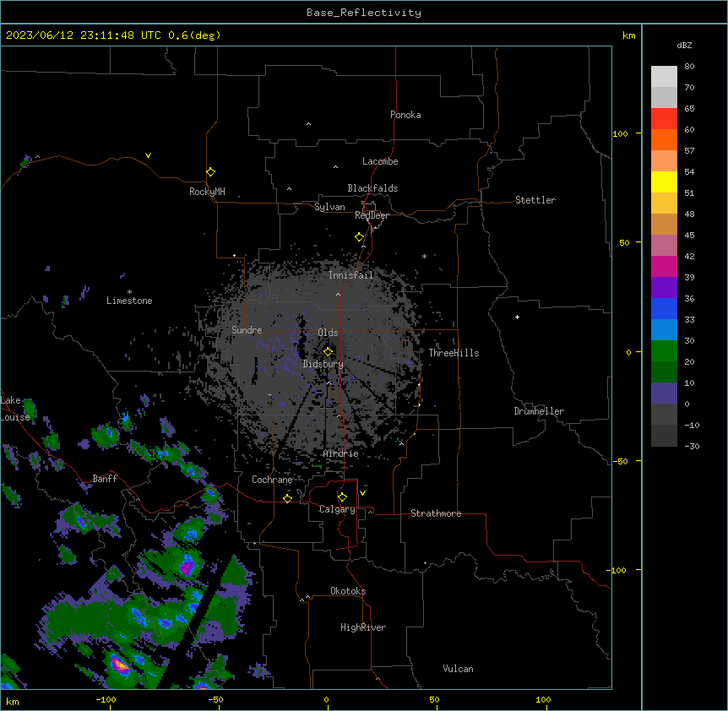Click the Okotoks city label
This screenshot has width=728, height=711.
coord(348,591)
